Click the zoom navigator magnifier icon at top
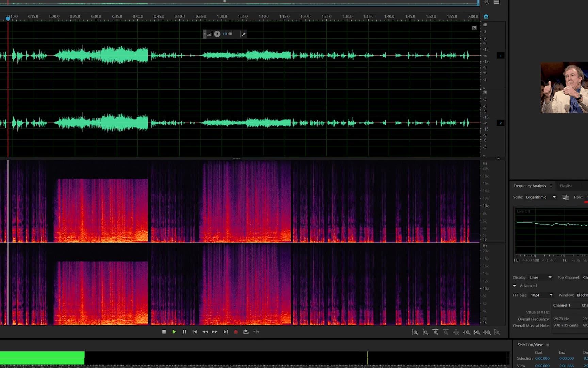Screen dimensions: 588x368 [x=487, y=2]
